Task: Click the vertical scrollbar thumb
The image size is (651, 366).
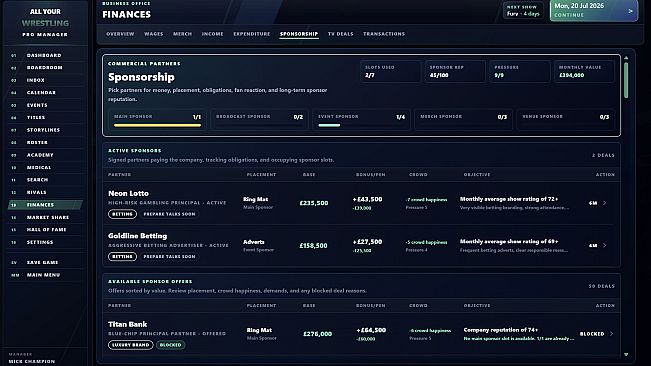Action: (626, 80)
